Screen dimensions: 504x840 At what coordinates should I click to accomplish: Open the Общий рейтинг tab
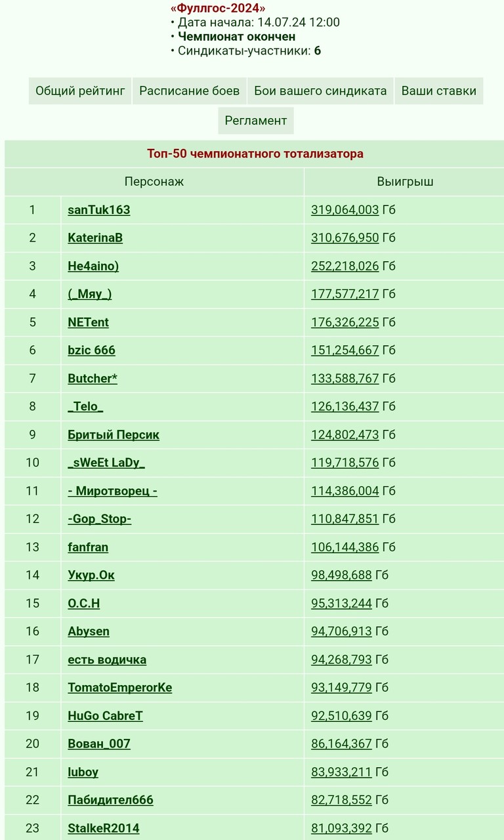(80, 91)
